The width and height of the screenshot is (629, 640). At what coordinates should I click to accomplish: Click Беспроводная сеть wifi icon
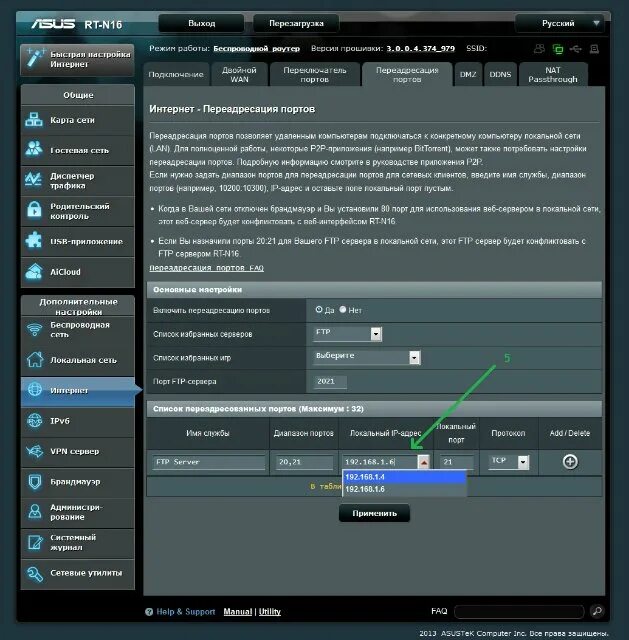tap(35, 329)
